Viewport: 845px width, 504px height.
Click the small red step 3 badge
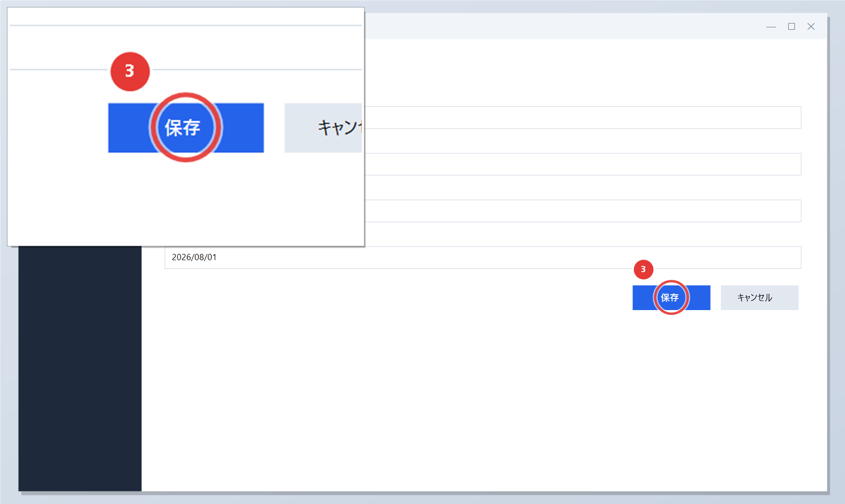pyautogui.click(x=643, y=269)
